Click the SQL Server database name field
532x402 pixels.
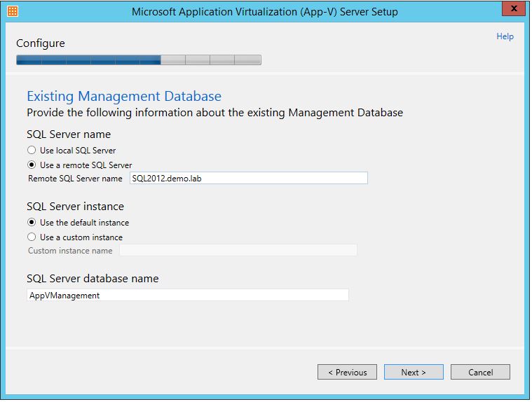(x=188, y=295)
